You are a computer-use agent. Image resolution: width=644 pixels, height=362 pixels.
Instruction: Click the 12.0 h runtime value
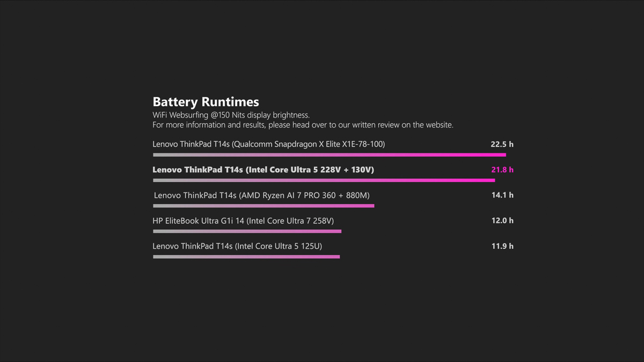502,220
